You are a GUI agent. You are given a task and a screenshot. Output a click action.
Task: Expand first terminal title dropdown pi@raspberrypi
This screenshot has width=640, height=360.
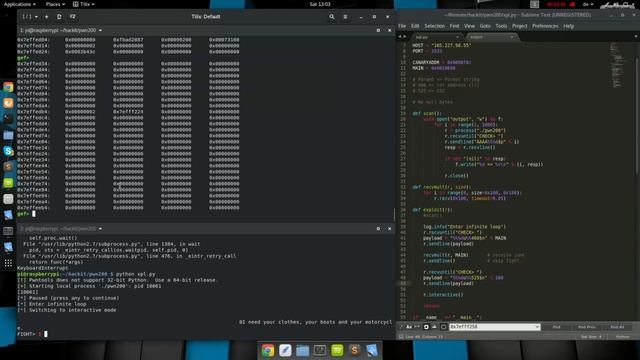[x=100, y=30]
